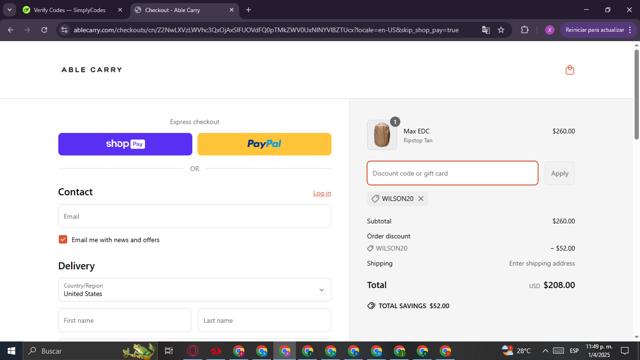Click the ESP language indicator
The width and height of the screenshot is (640, 360).
[x=574, y=351]
